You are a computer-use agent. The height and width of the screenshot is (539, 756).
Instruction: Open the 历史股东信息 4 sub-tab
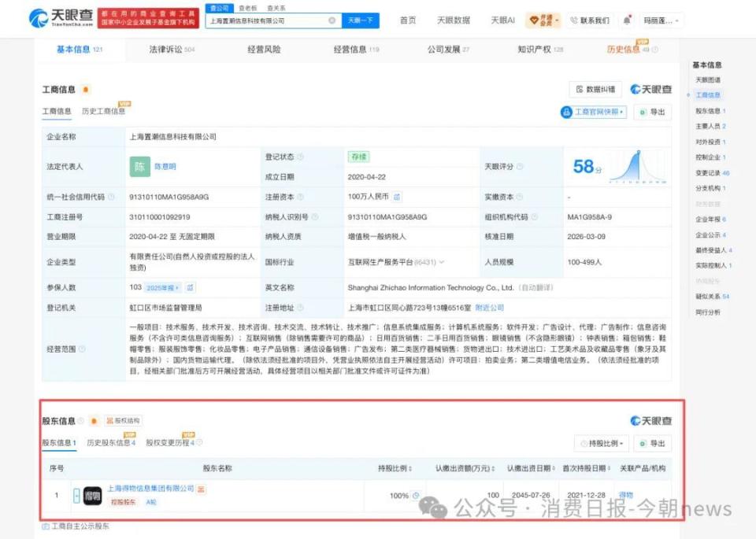111,443
